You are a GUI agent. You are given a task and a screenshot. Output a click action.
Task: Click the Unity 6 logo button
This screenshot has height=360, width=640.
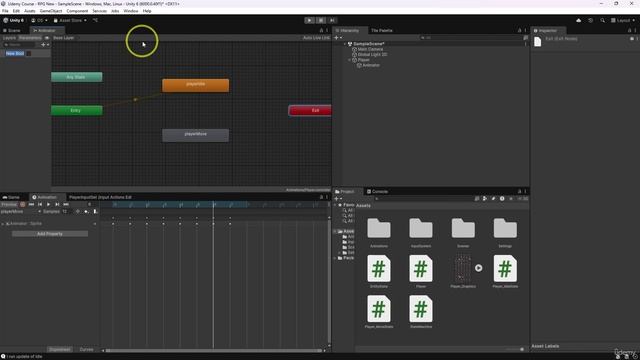click(x=13, y=20)
